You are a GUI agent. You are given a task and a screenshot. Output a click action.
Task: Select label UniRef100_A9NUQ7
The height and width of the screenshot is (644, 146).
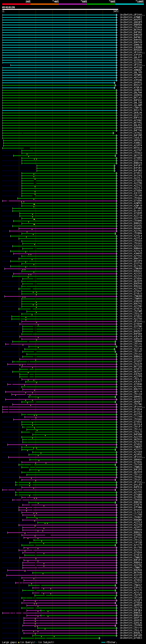[131, 70]
